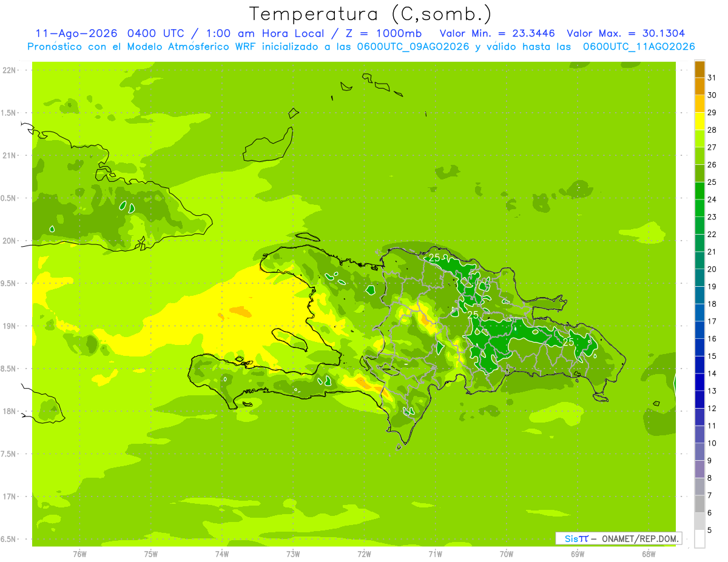
Task: Select the white swatch below 5
Action: 699,539
